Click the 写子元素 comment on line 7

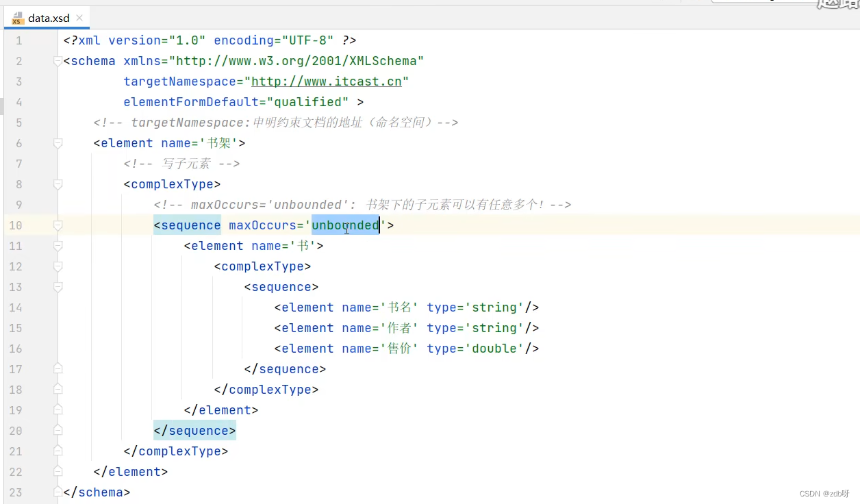181,164
